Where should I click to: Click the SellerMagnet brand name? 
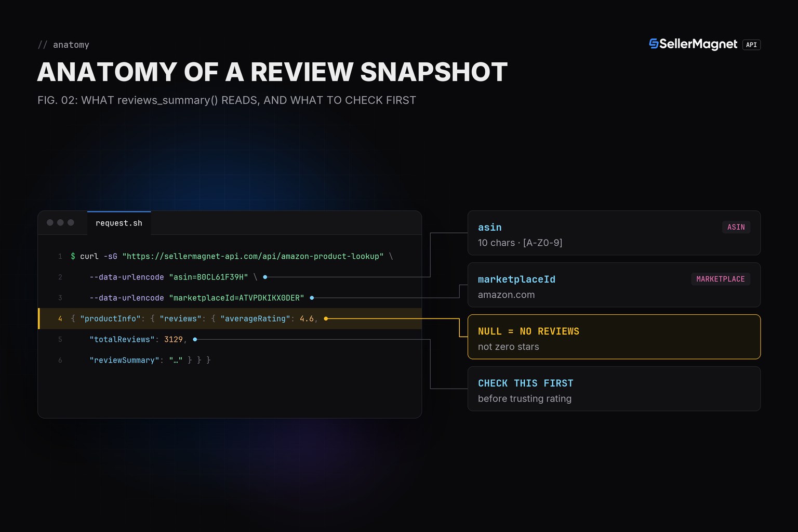coord(698,44)
